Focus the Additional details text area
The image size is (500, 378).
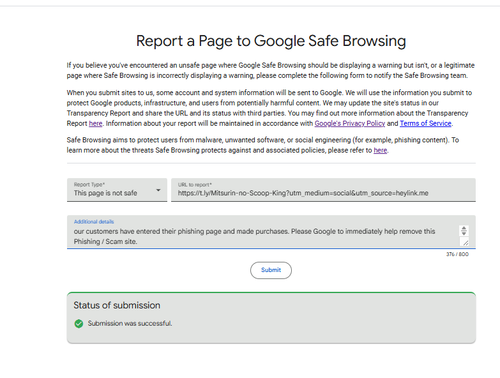271,232
